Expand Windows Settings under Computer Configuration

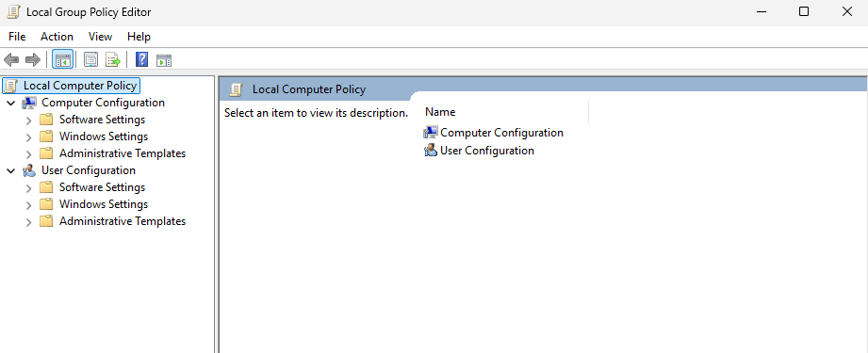[29, 136]
